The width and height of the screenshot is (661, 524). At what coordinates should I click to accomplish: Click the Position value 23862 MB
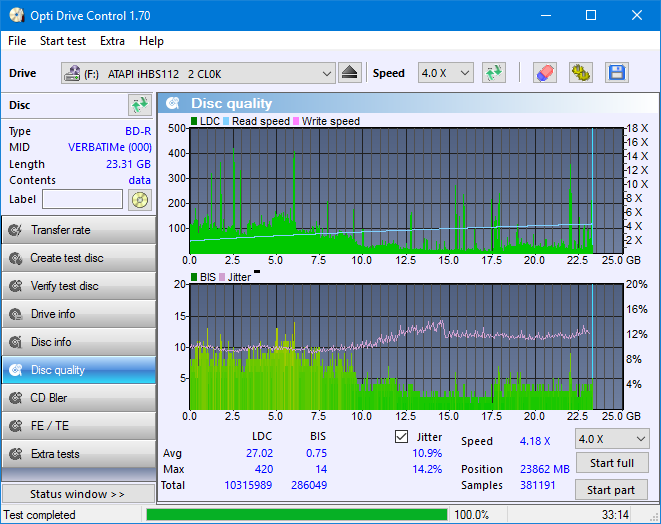click(x=545, y=469)
